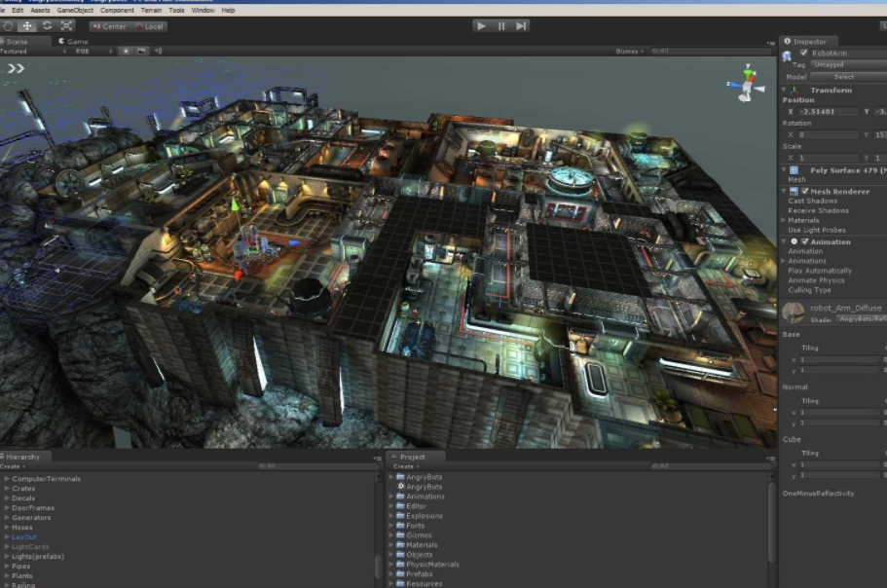Click the Materials folder icon in Project
The image size is (887, 588).
click(x=400, y=545)
